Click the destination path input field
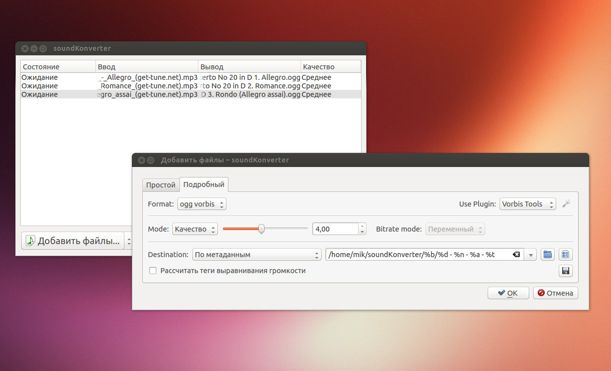This screenshot has width=611, height=371. [419, 254]
